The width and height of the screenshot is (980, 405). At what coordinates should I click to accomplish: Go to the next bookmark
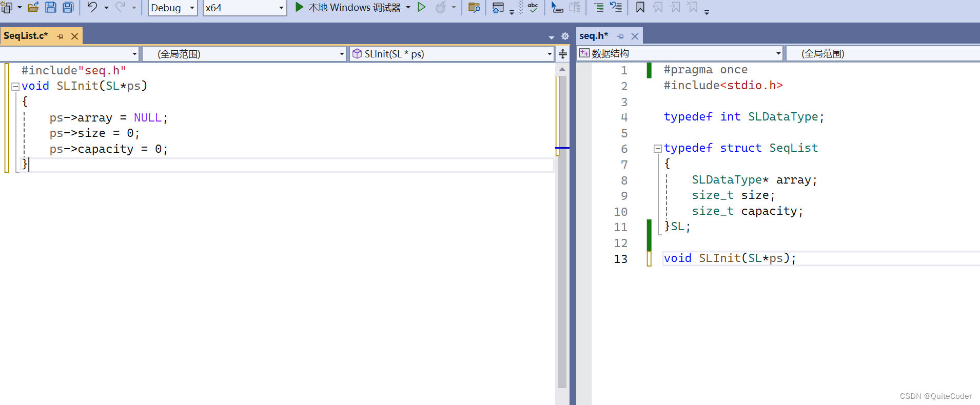point(675,7)
